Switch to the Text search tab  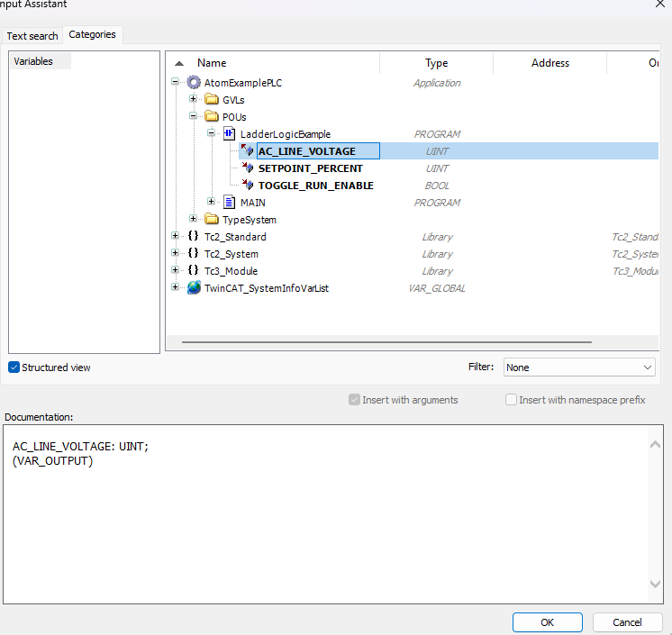coord(32,36)
